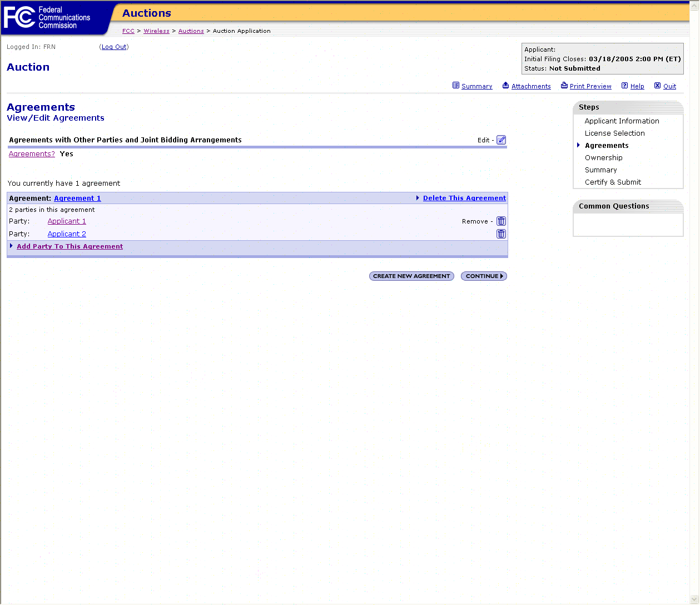The width and height of the screenshot is (700, 605).
Task: Go to License Selection step
Action: pos(614,133)
